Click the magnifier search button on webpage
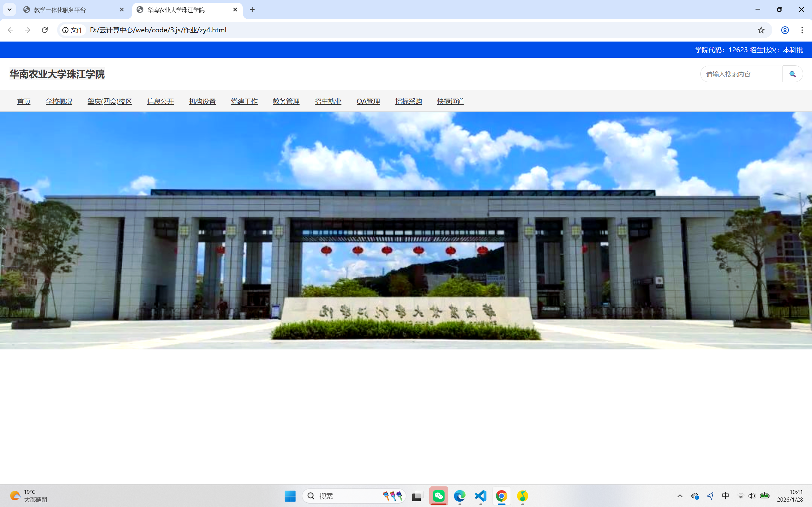This screenshot has height=507, width=812. pos(792,74)
